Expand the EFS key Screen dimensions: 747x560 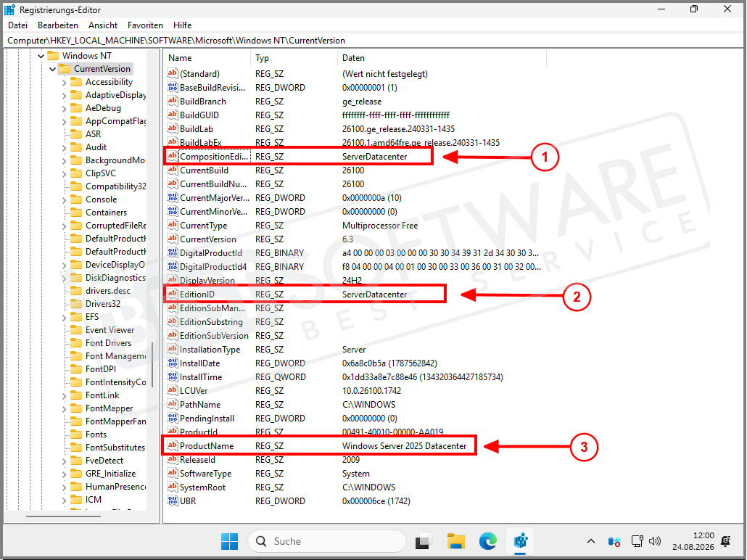[65, 318]
